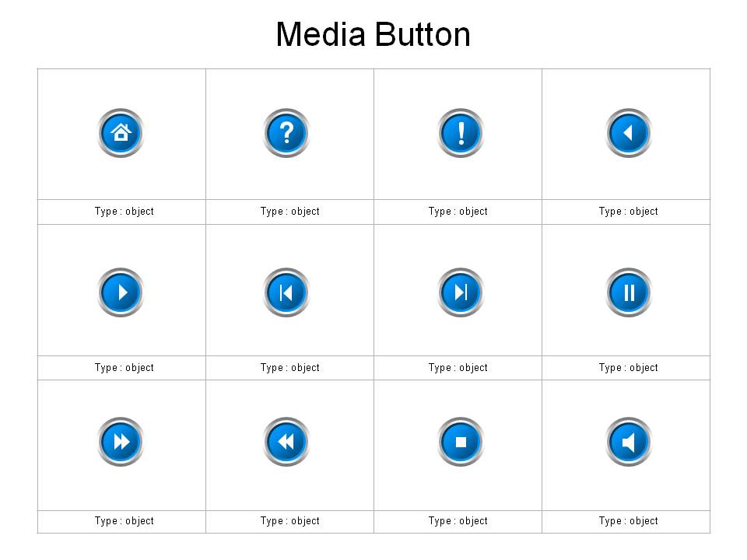Click the rewind double-arrow button
Viewport: 747px width, 560px height.
[x=286, y=442]
